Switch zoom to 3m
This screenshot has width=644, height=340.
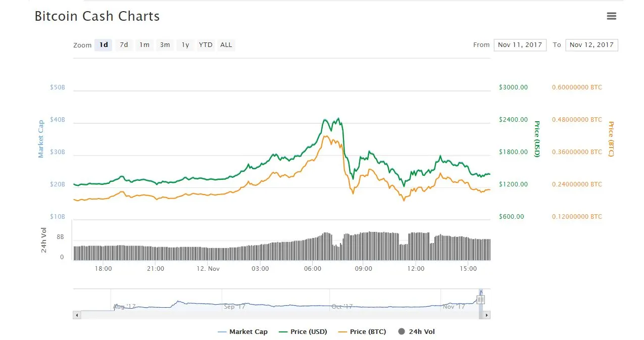[x=165, y=45]
